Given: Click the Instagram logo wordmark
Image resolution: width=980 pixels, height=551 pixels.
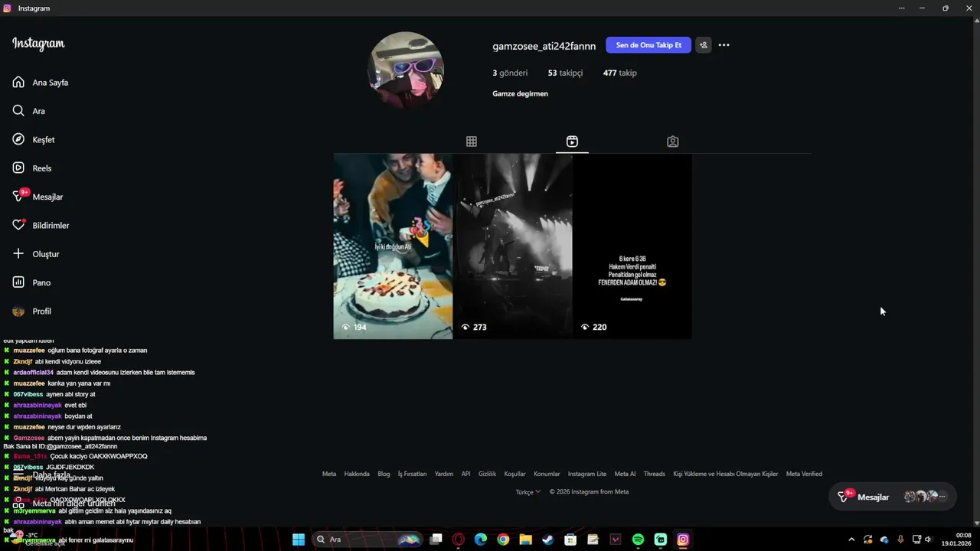Looking at the screenshot, I should tap(38, 44).
